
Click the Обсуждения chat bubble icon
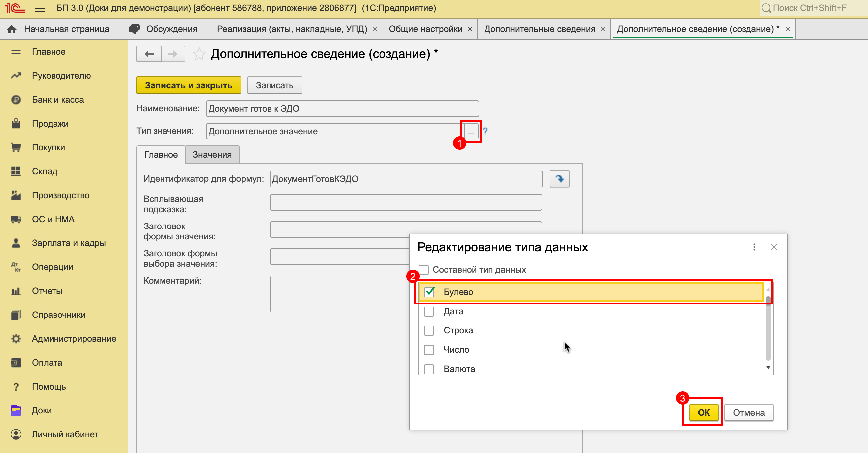tap(134, 29)
